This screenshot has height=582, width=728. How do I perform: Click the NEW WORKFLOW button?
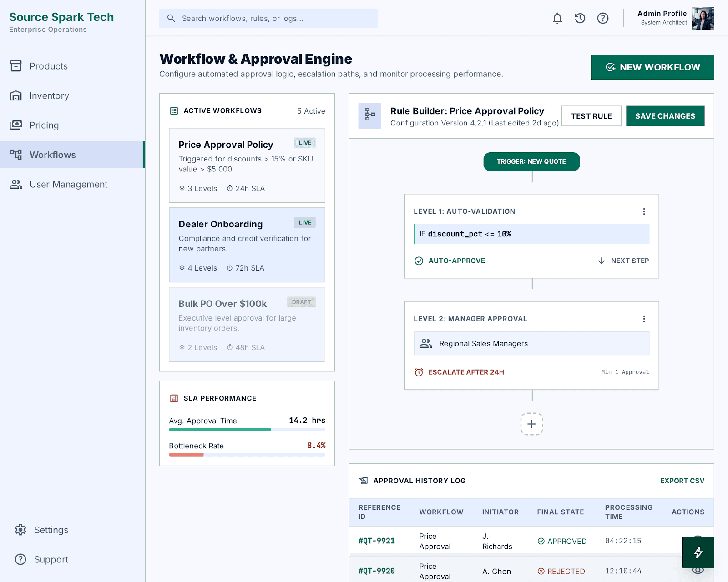[653, 67]
